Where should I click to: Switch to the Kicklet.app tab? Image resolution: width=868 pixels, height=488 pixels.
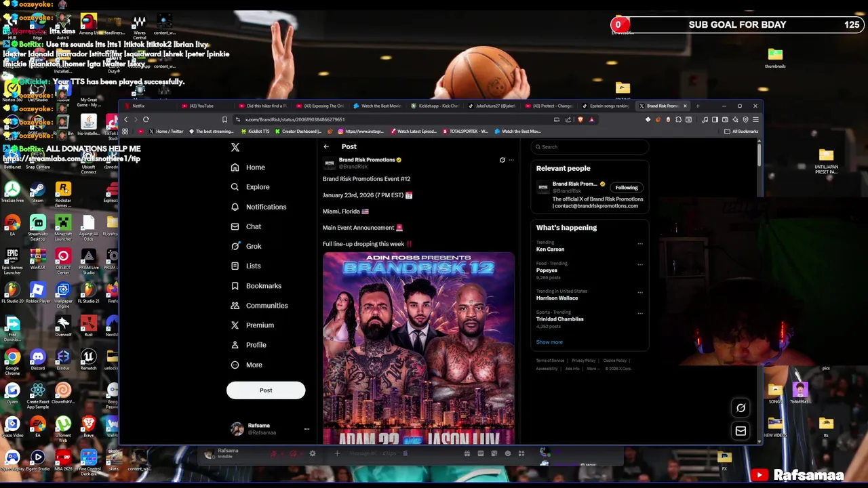[x=437, y=106]
